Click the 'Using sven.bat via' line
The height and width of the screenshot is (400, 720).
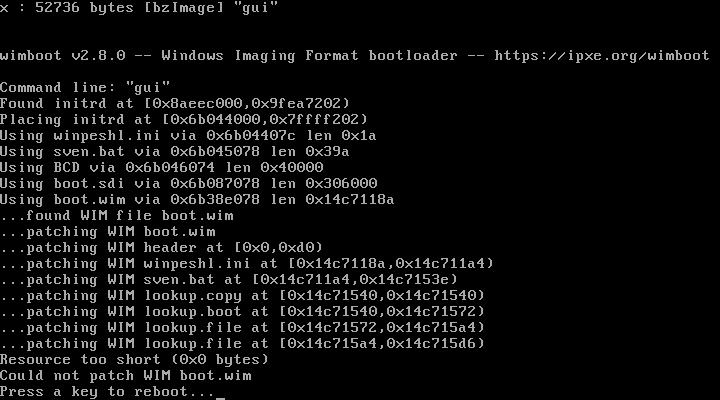174,152
